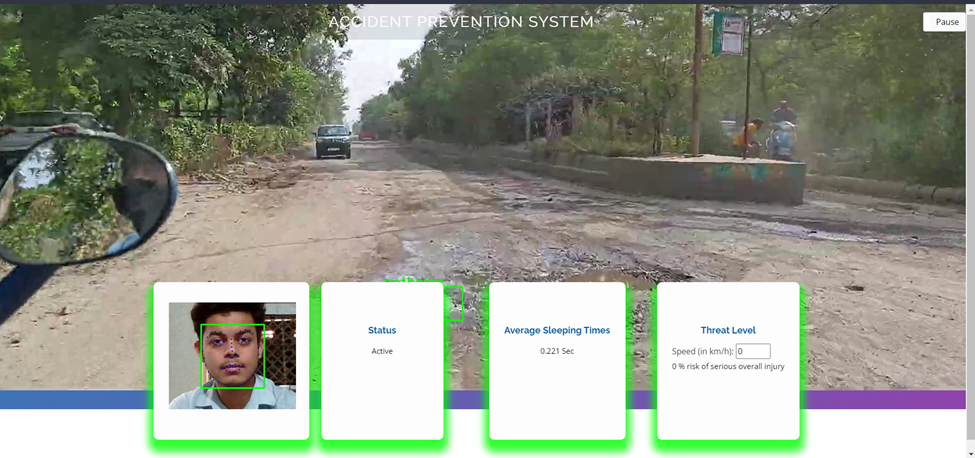Click the '0 % risk of serious overall injury' text
The image size is (975, 458).
coord(728,367)
